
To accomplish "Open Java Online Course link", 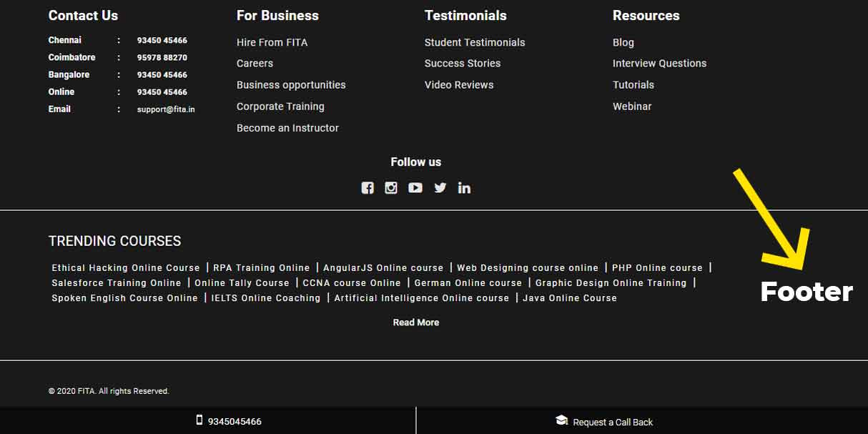I will pos(570,298).
